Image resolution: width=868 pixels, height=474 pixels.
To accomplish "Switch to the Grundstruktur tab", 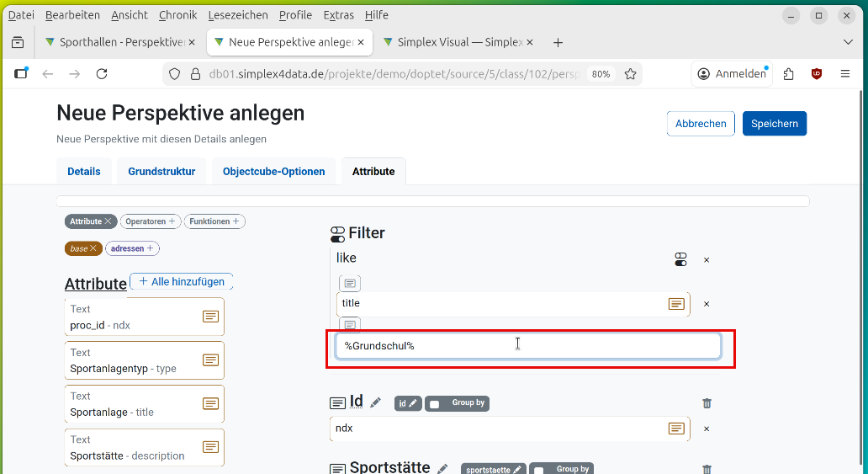I will click(161, 171).
